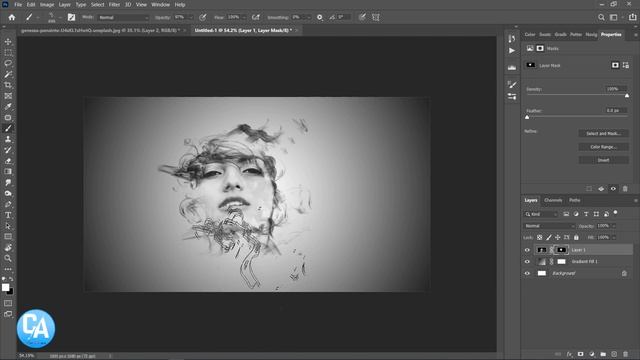Toggle lock position
The image size is (640, 360).
coord(558,237)
